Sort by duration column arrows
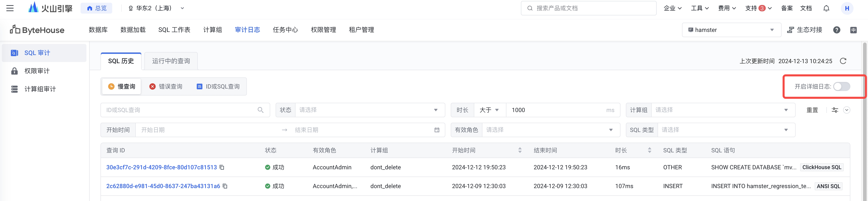Image resolution: width=868 pixels, height=201 pixels. 649,151
